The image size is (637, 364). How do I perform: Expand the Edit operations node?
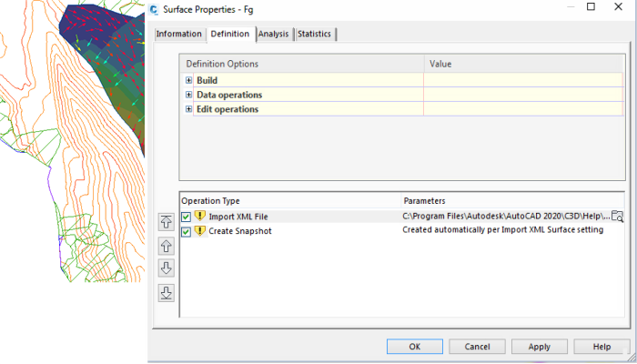(x=188, y=109)
